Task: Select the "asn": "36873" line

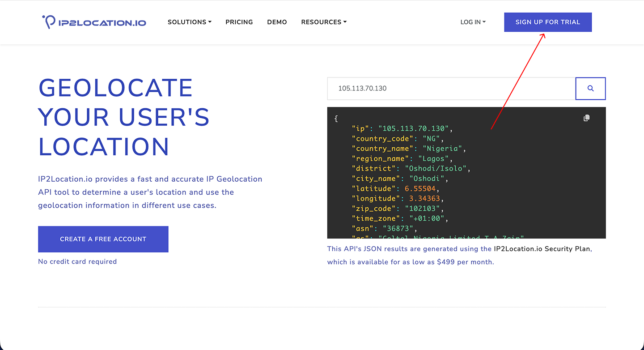Action: pyautogui.click(x=385, y=228)
